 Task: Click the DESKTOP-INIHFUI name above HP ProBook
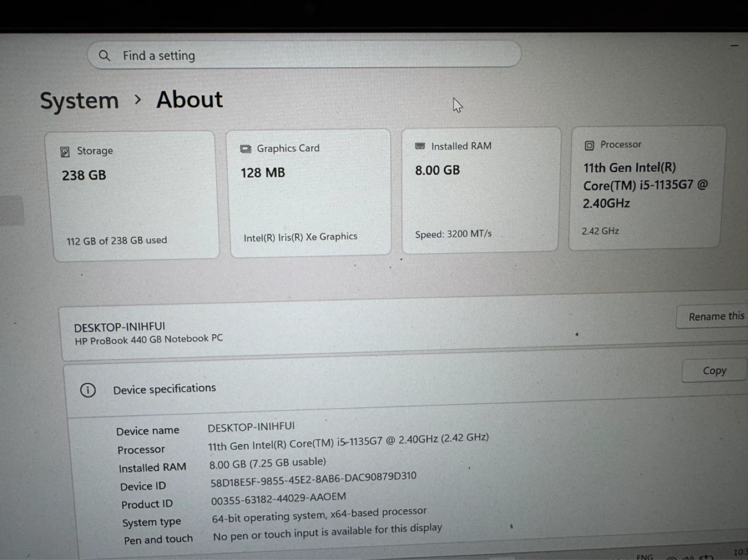[x=119, y=327]
